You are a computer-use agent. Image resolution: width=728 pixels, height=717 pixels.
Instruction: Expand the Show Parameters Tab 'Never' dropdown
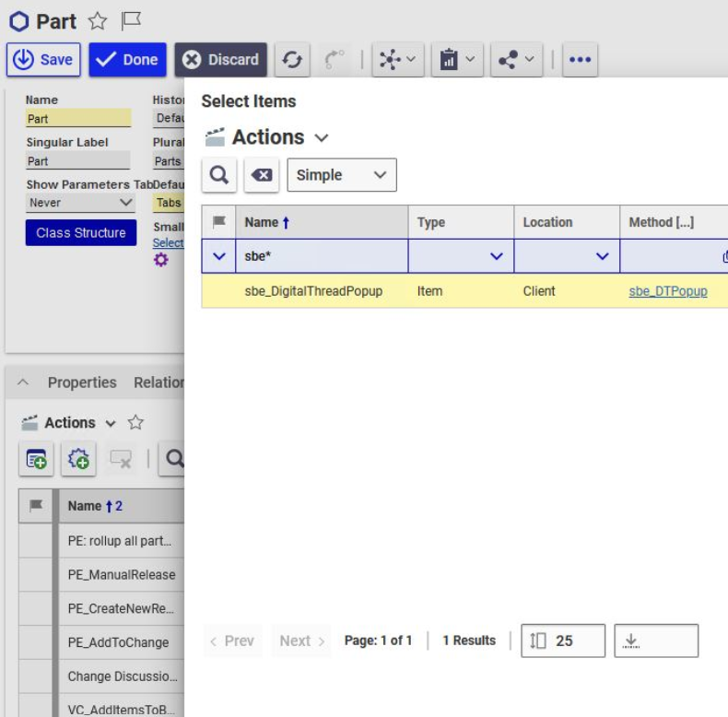pyautogui.click(x=80, y=203)
